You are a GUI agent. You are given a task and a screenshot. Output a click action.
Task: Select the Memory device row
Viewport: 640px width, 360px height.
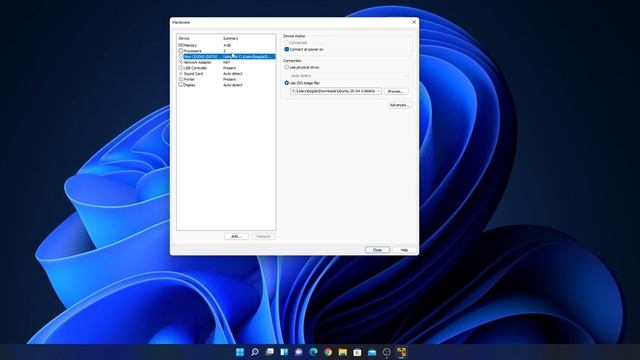tap(226, 45)
